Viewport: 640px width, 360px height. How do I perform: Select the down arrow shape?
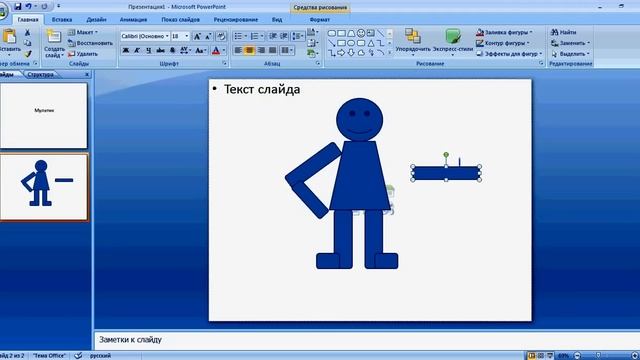click(351, 53)
